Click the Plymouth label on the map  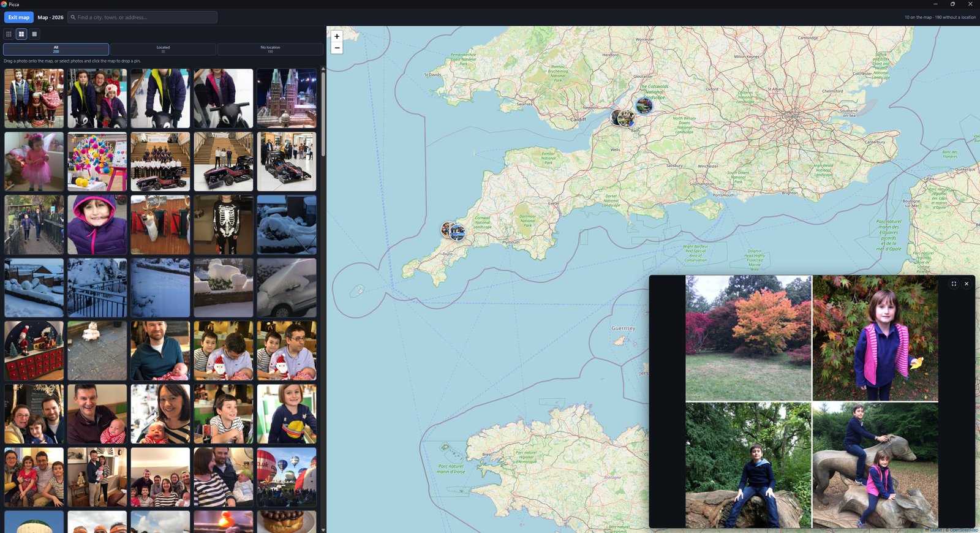tap(511, 243)
